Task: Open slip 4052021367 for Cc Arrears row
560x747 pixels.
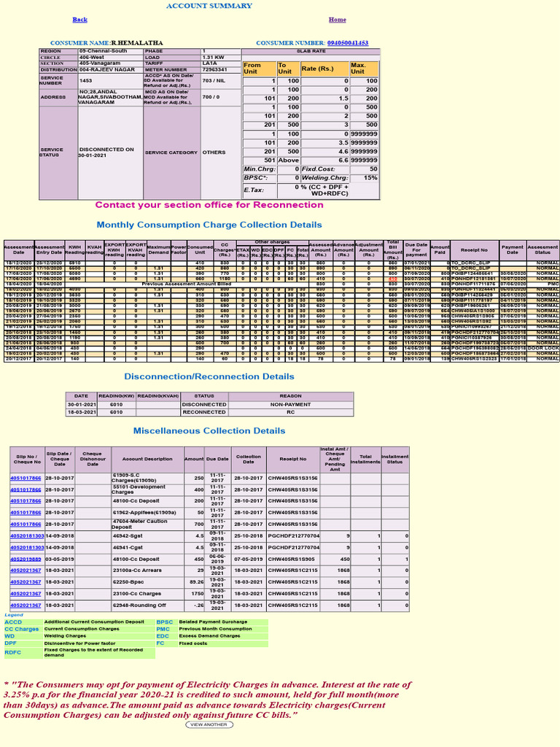Action: pyautogui.click(x=26, y=570)
